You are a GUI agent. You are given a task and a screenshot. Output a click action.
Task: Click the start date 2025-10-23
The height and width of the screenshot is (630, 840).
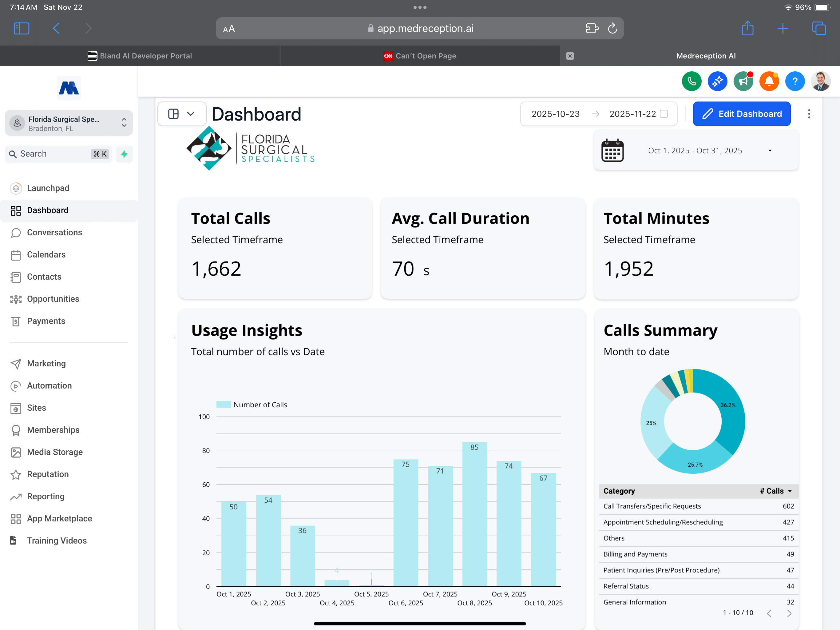555,114
